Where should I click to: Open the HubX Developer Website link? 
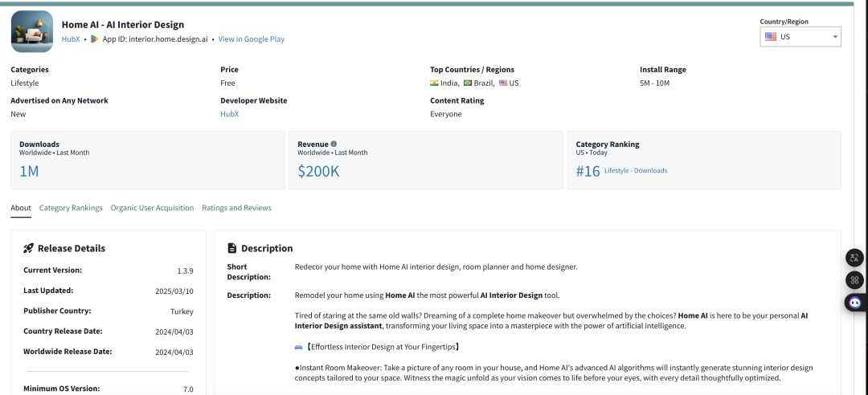(230, 114)
